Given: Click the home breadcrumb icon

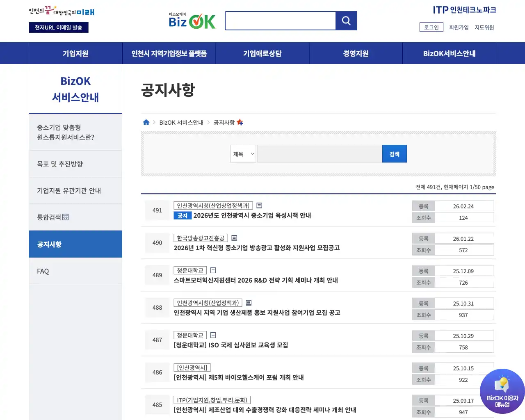Looking at the screenshot, I should (x=146, y=122).
